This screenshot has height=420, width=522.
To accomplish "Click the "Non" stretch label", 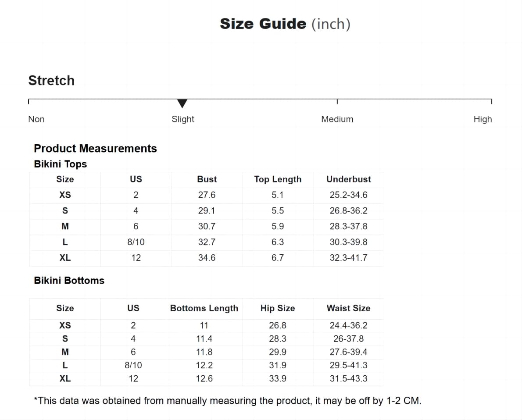I will tap(36, 119).
